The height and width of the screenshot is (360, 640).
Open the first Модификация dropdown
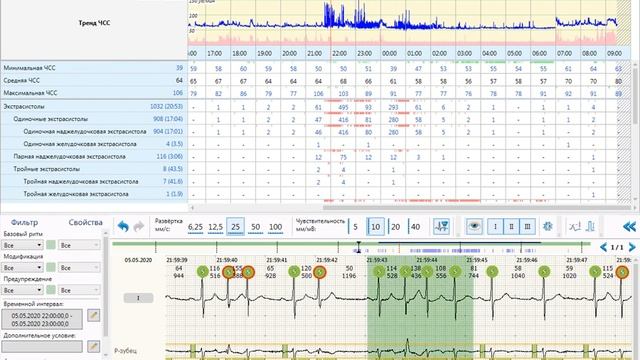(22, 268)
